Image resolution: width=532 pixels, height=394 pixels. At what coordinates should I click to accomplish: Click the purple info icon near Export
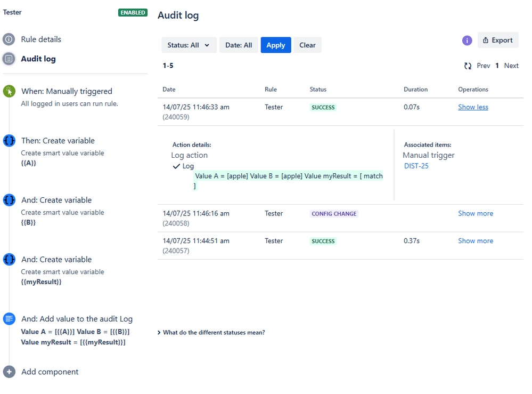(x=467, y=41)
